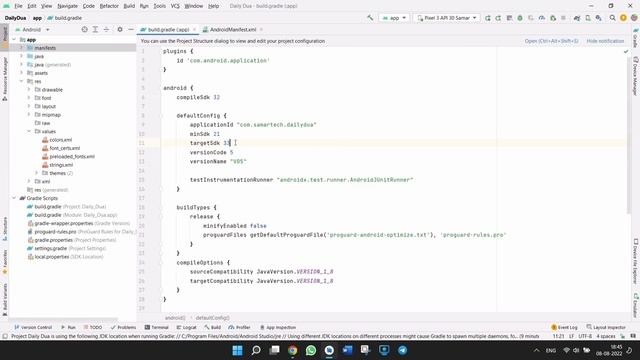The height and width of the screenshot is (360, 640).
Task: Toggle the Event Log tool window
Action: 564,327
